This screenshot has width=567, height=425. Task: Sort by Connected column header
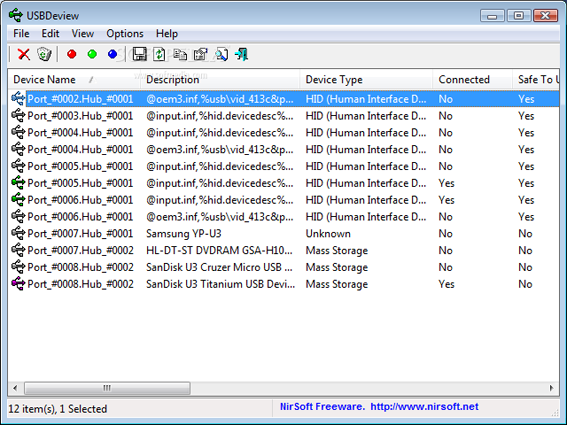[x=472, y=80]
